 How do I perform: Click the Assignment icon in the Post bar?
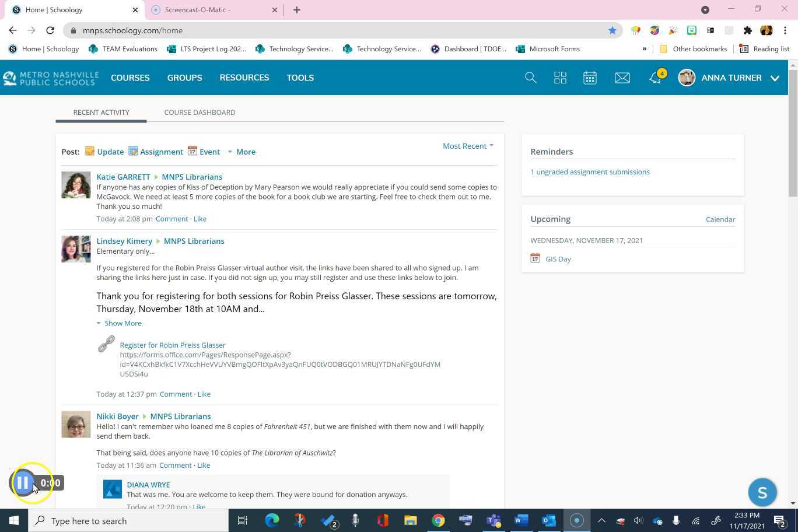point(133,151)
